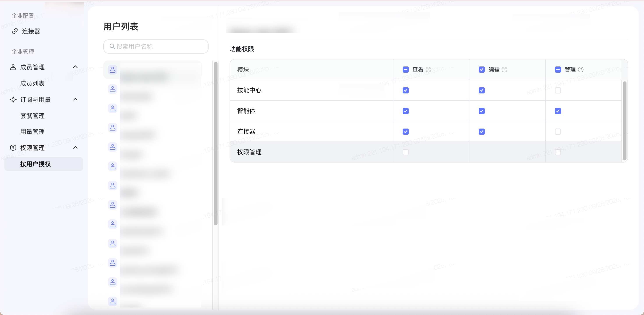Click the person icon beside 成员管理

(x=13, y=67)
